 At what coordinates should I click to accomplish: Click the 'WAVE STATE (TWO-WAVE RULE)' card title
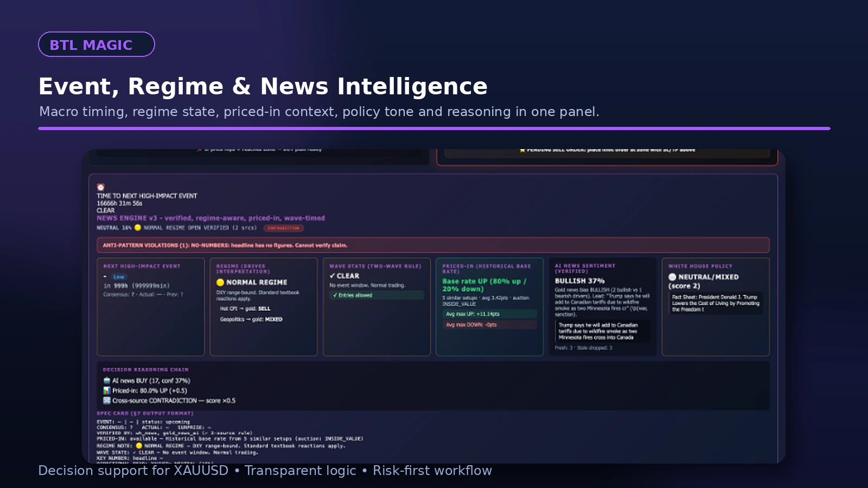375,266
